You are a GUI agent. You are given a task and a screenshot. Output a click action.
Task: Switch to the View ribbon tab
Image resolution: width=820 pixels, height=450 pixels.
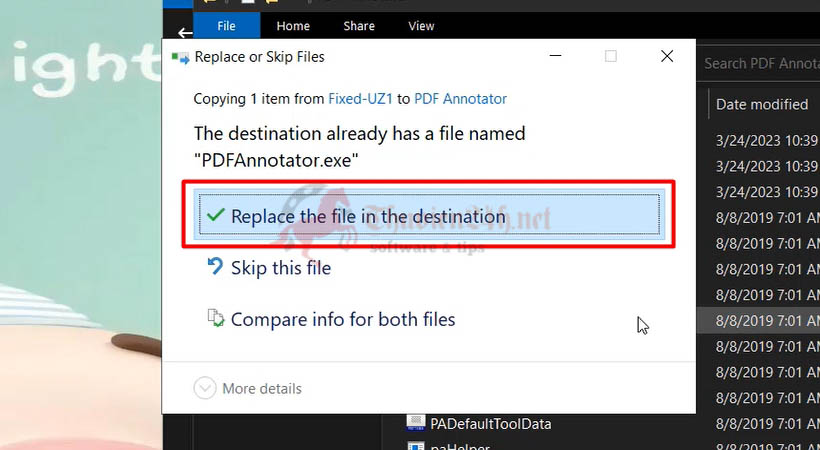pyautogui.click(x=421, y=26)
